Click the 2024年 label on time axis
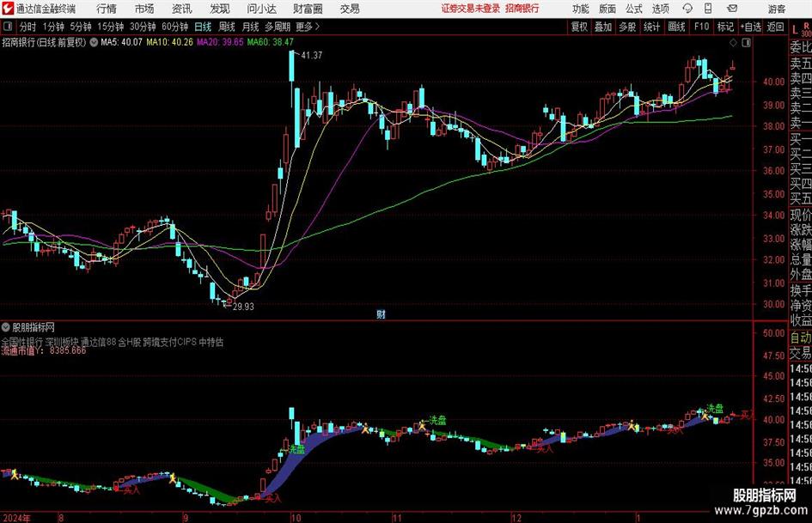 click(16, 518)
